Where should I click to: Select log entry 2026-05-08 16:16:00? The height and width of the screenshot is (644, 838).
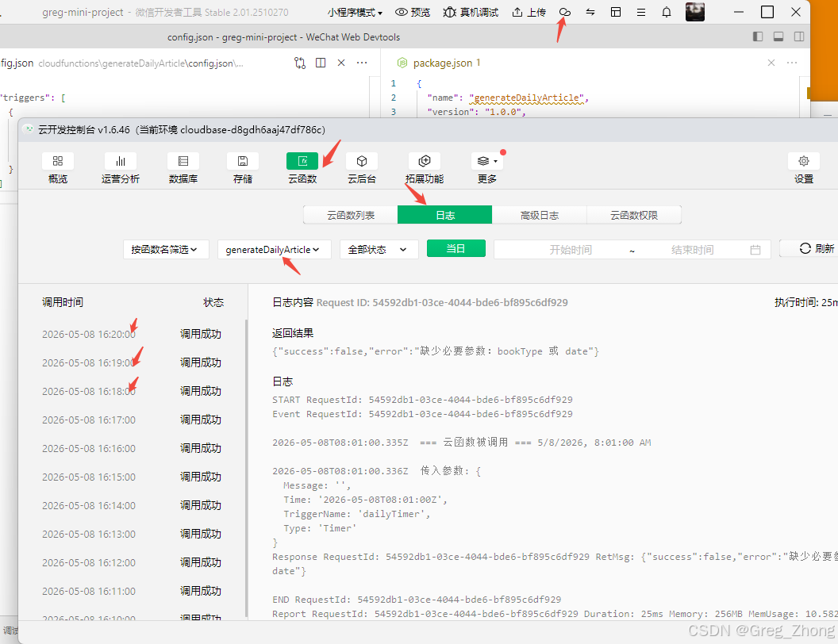click(x=133, y=448)
